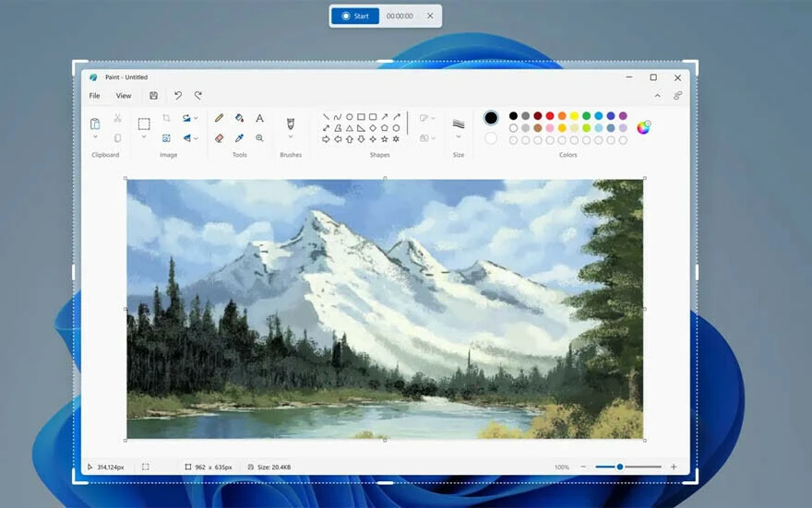Expand the Selection options dropdown
The width and height of the screenshot is (812, 508).
(x=144, y=137)
